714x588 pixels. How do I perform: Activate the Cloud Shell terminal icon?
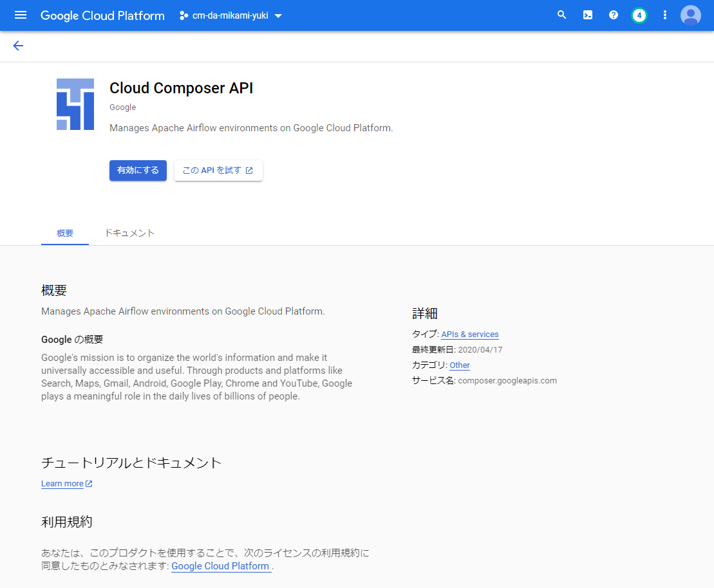tap(587, 15)
